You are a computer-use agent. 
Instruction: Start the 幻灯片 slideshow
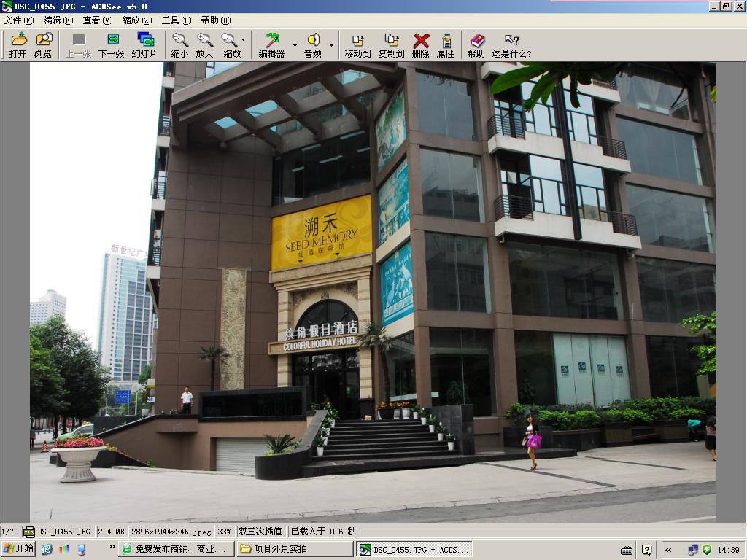click(x=144, y=44)
